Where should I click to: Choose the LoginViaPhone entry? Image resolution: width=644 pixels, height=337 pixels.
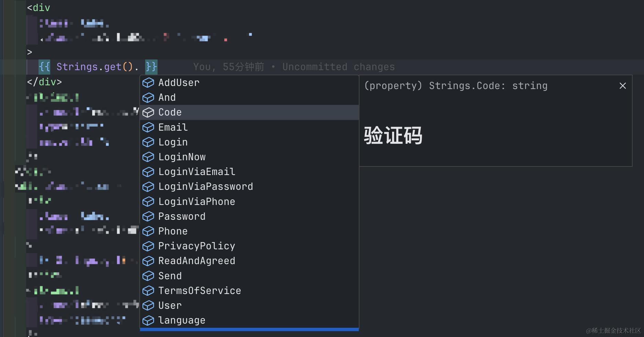(196, 202)
